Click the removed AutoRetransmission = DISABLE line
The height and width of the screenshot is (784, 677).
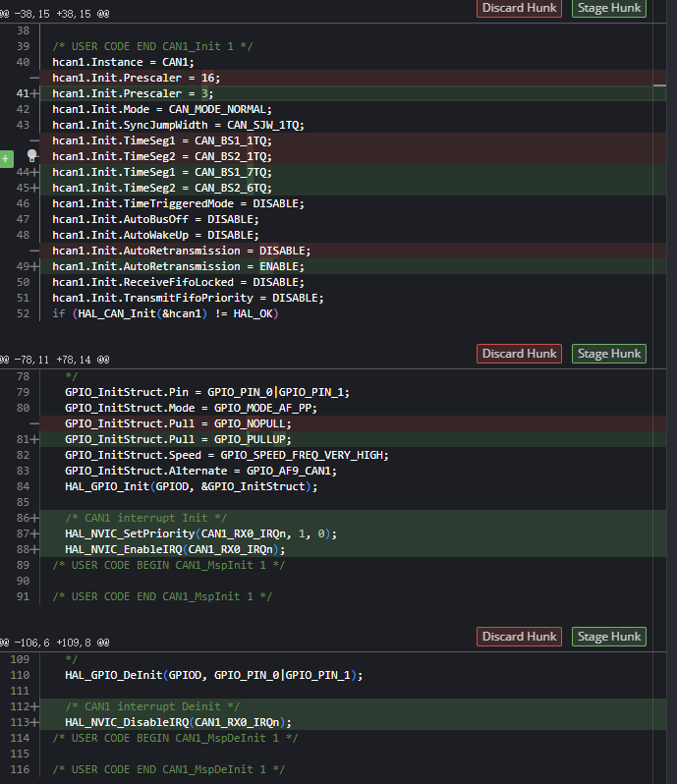181,251
